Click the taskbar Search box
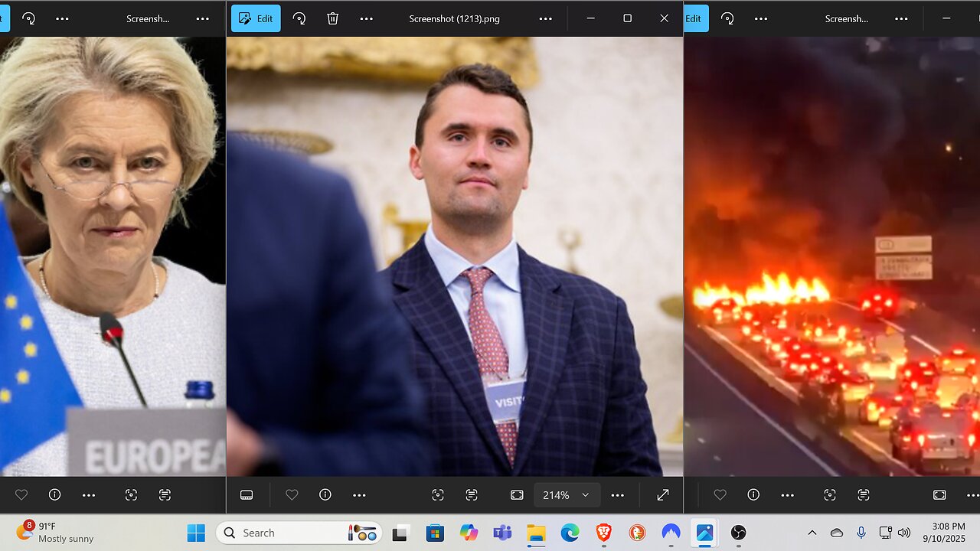Screen dimensions: 980x551 pos(299,533)
